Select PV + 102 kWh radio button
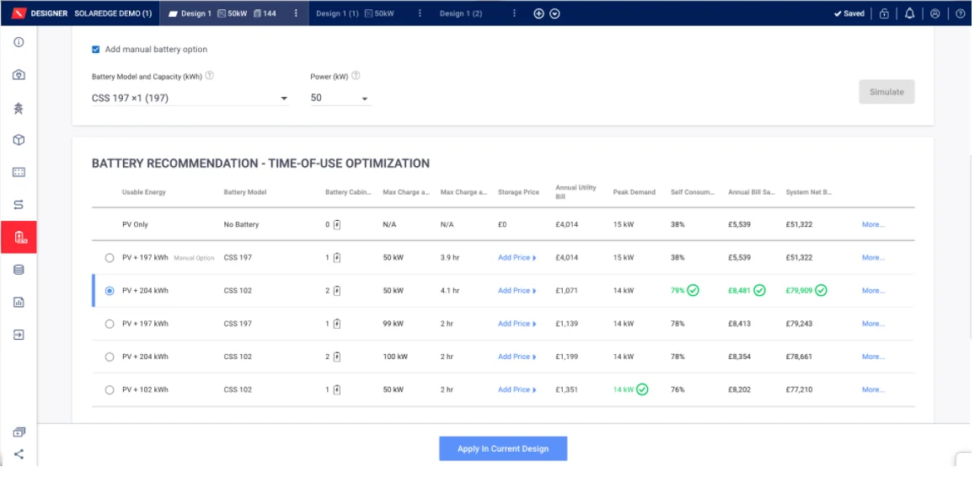 click(110, 389)
